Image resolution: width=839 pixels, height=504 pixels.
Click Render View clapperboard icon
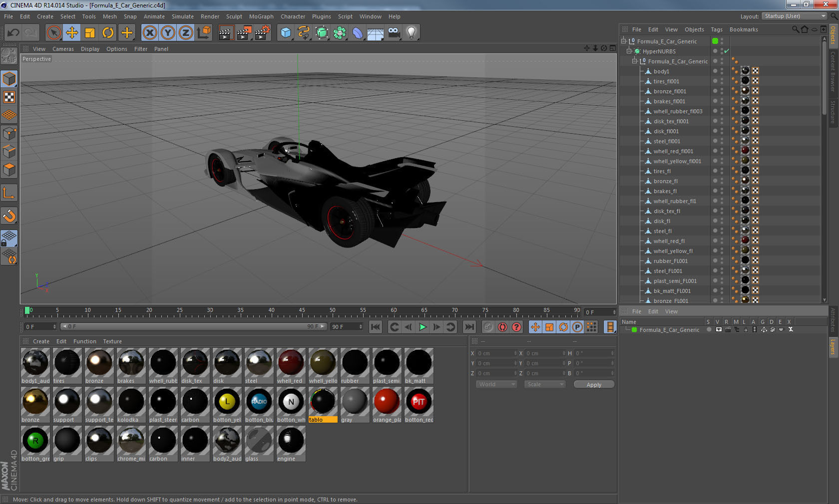click(226, 33)
